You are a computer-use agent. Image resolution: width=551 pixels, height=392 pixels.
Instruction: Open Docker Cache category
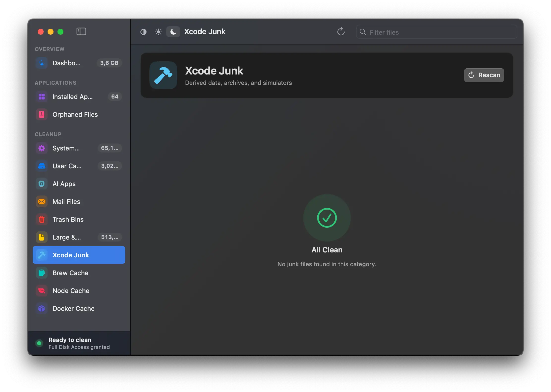tap(79, 308)
